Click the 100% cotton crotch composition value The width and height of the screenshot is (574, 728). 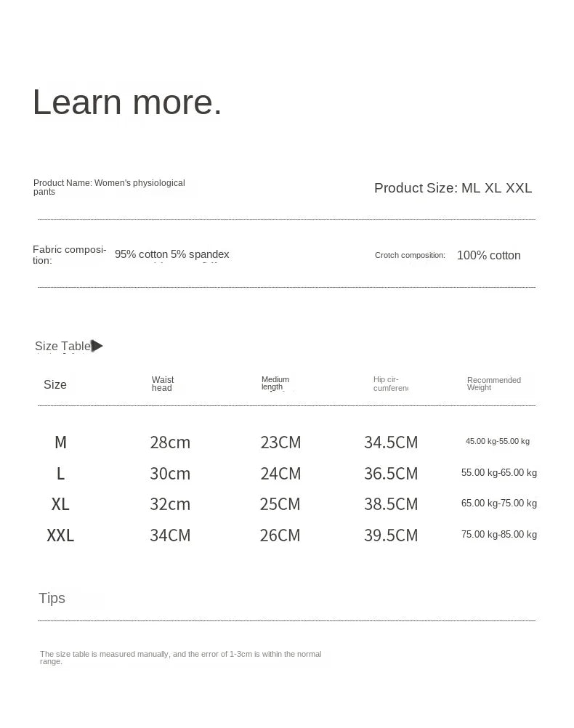tap(488, 256)
